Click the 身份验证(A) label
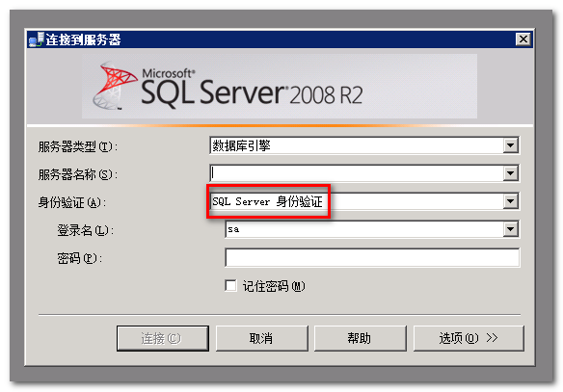The height and width of the screenshot is (392, 563). click(x=72, y=202)
